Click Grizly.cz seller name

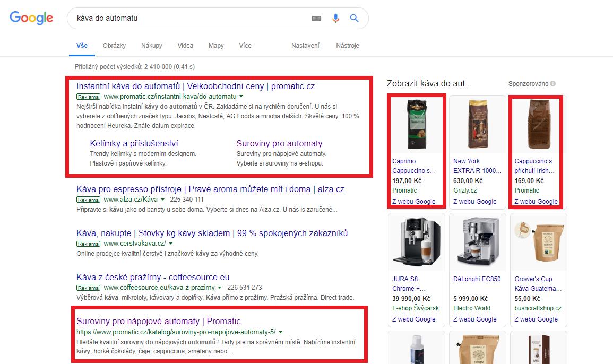[465, 190]
